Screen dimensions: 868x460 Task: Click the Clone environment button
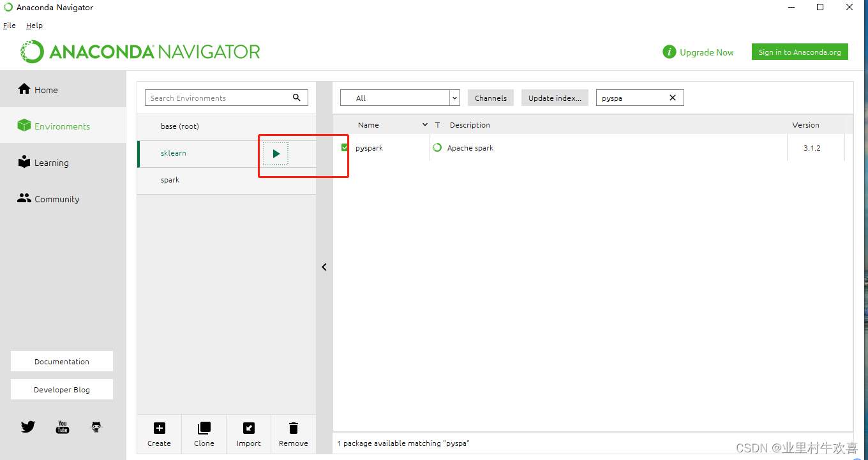coord(204,434)
